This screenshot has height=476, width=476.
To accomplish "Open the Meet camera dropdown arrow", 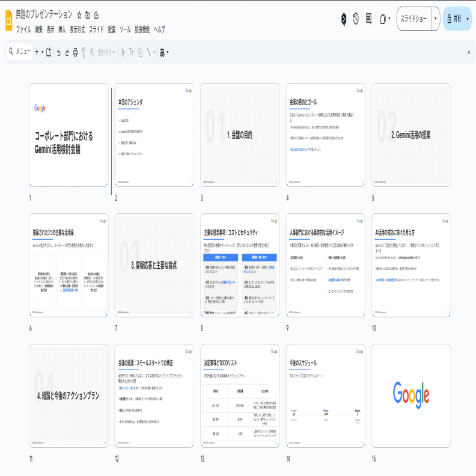I will (389, 19).
